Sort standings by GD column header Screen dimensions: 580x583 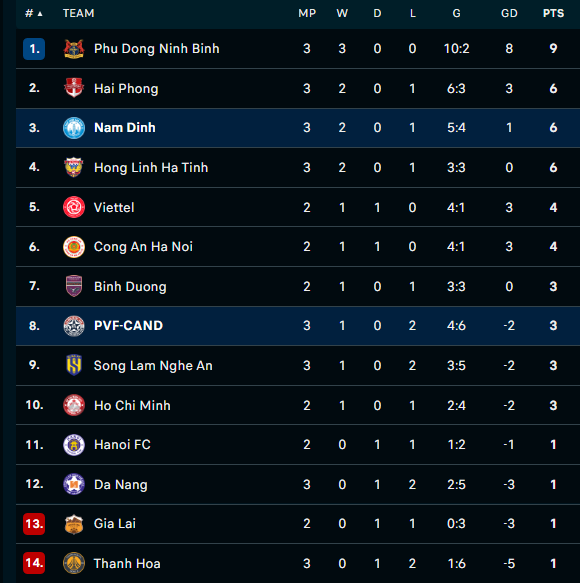point(509,13)
